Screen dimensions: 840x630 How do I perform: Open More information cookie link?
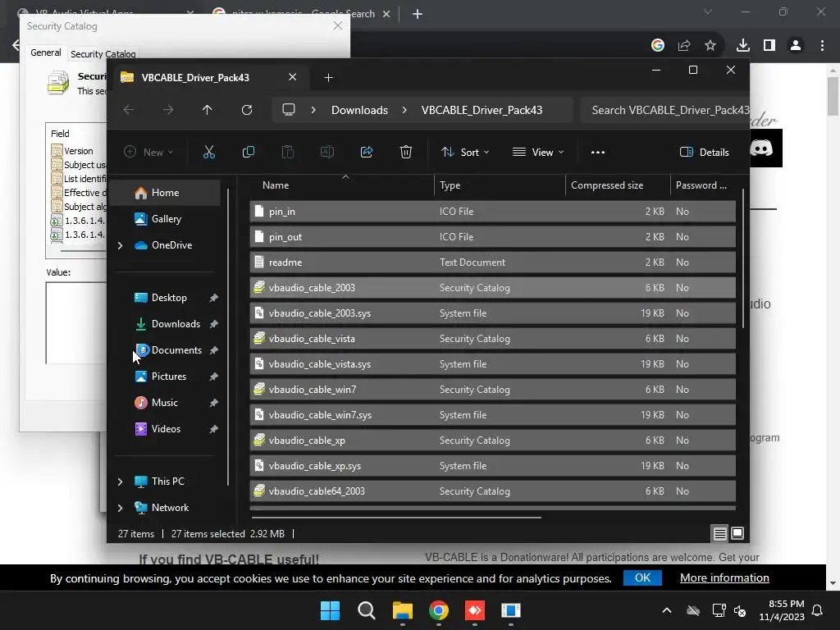pos(724,578)
